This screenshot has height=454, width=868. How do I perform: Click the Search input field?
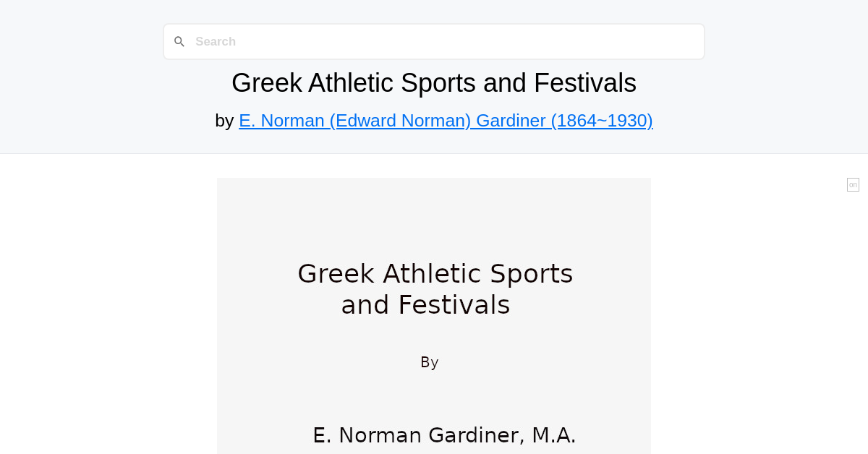click(434, 41)
